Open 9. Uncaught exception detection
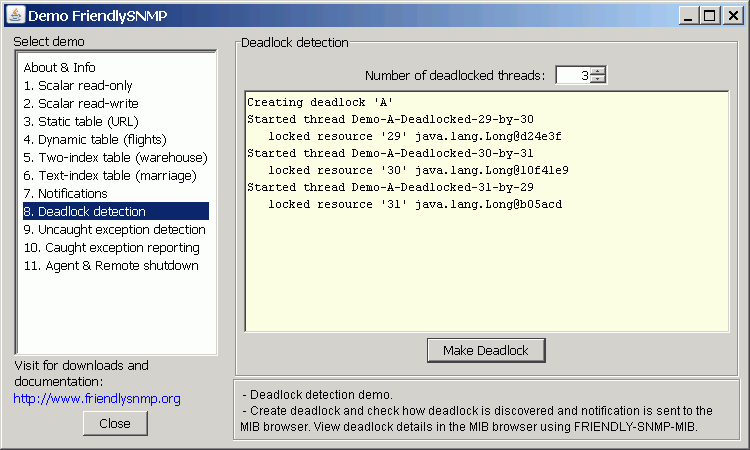 point(114,230)
